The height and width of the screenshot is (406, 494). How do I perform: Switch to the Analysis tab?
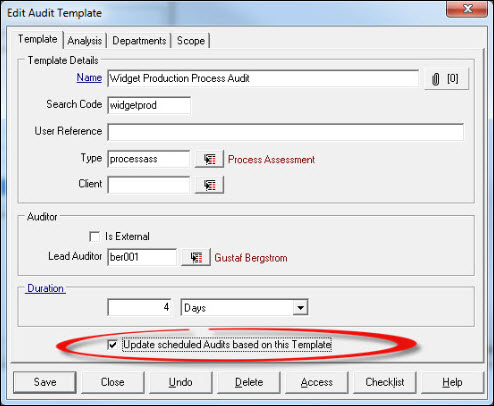click(85, 41)
